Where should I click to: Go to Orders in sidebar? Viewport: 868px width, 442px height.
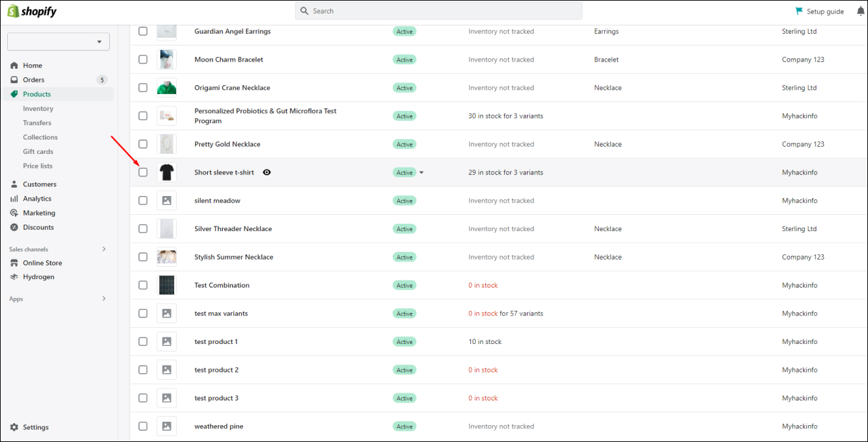pyautogui.click(x=34, y=80)
